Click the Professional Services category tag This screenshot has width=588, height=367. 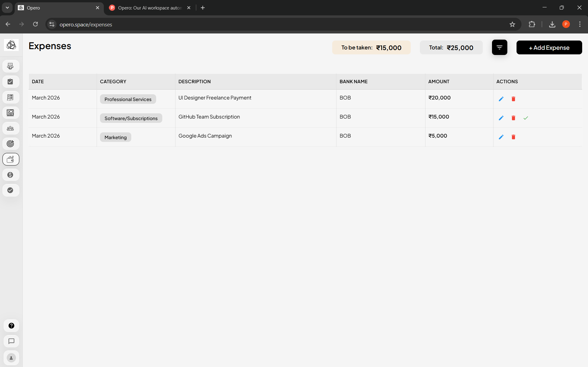pyautogui.click(x=128, y=99)
